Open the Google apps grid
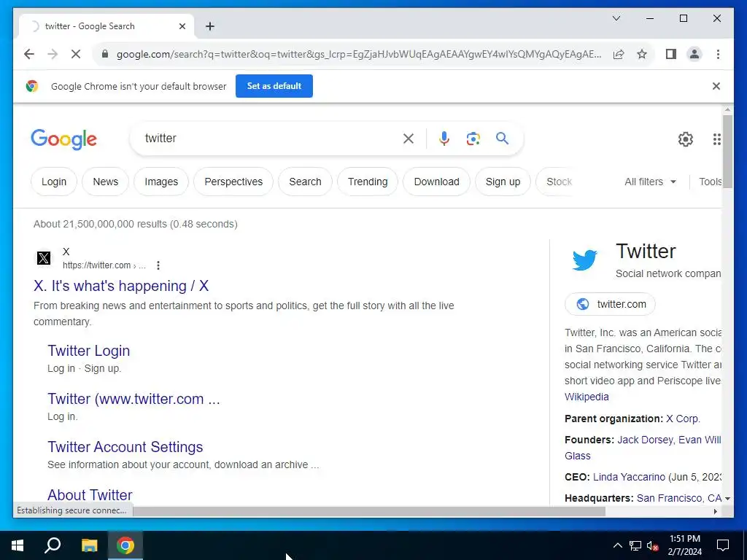The height and width of the screenshot is (560, 747). 716,139
